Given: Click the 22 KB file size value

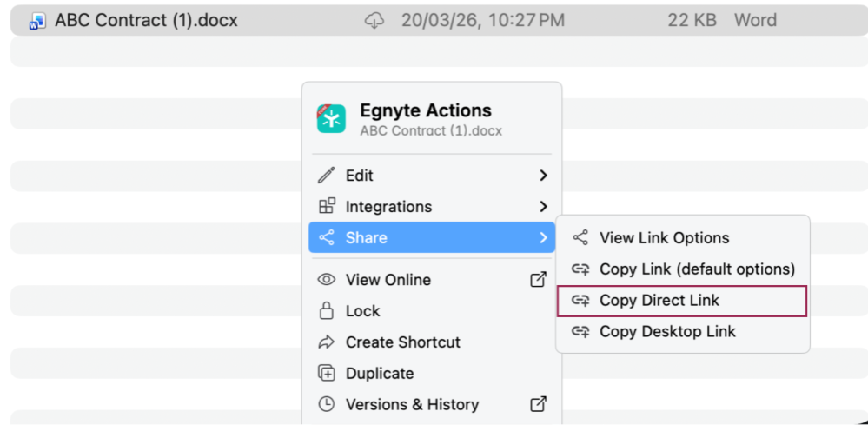Looking at the screenshot, I should (x=692, y=21).
